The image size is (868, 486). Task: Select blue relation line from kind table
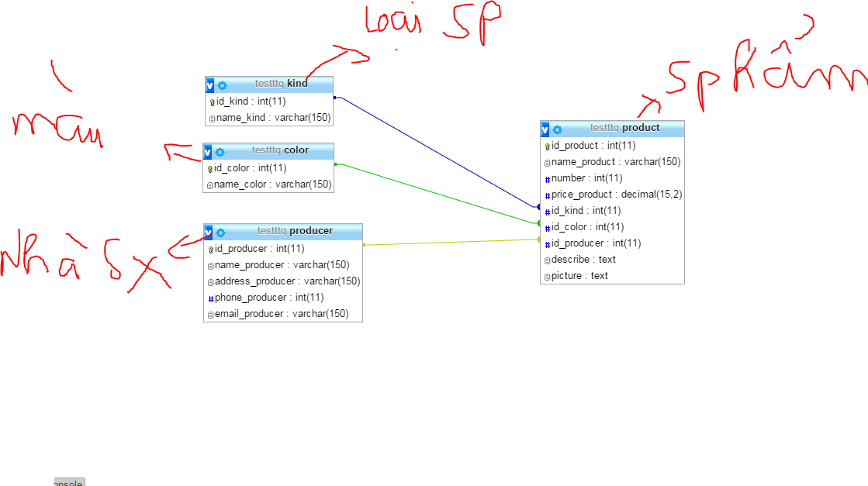click(434, 151)
